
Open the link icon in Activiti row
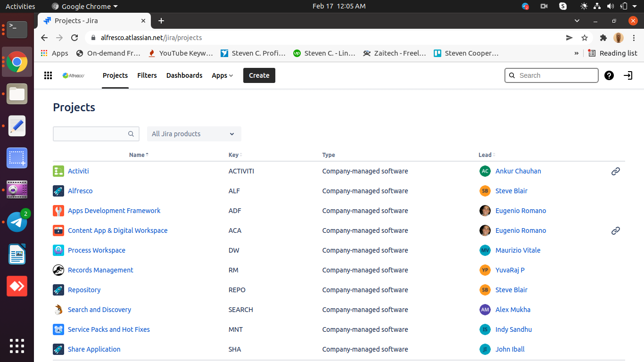click(x=615, y=171)
